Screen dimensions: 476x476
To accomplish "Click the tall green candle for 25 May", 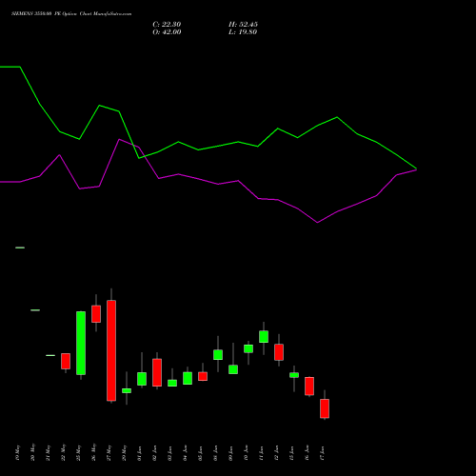I will tap(81, 343).
